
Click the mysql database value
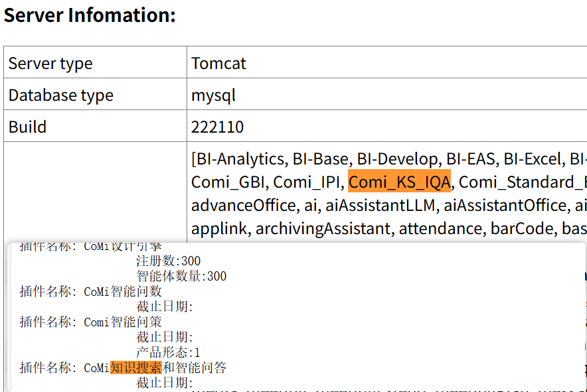pos(213,96)
